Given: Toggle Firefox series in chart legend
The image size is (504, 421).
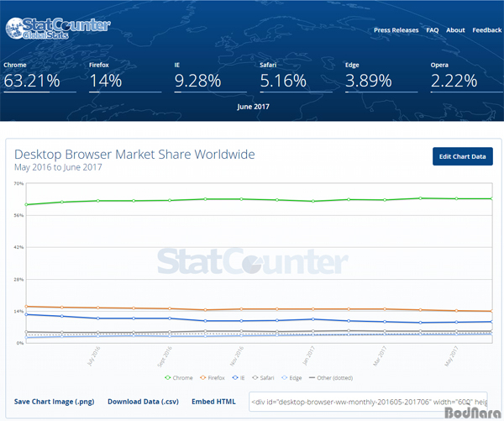Looking at the screenshot, I should pyautogui.click(x=213, y=377).
